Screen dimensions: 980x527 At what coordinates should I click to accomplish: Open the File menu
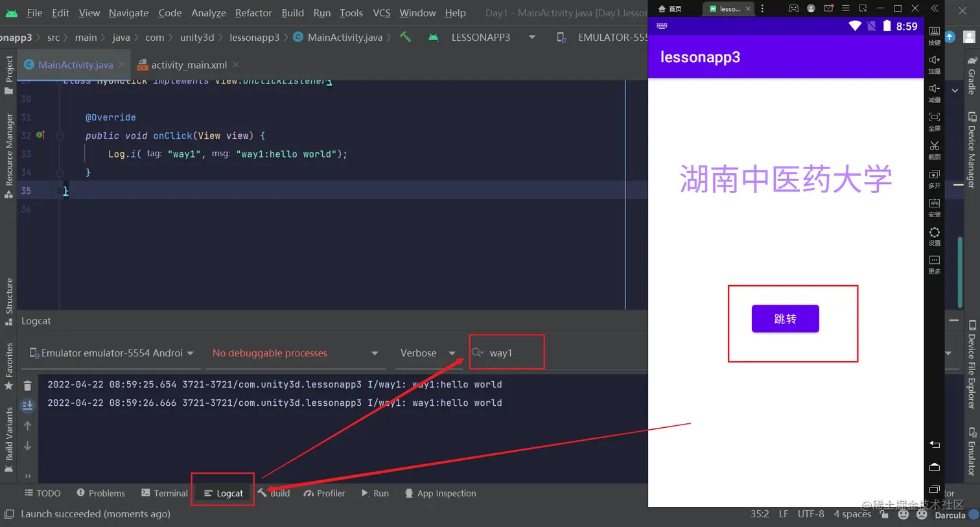tap(34, 12)
